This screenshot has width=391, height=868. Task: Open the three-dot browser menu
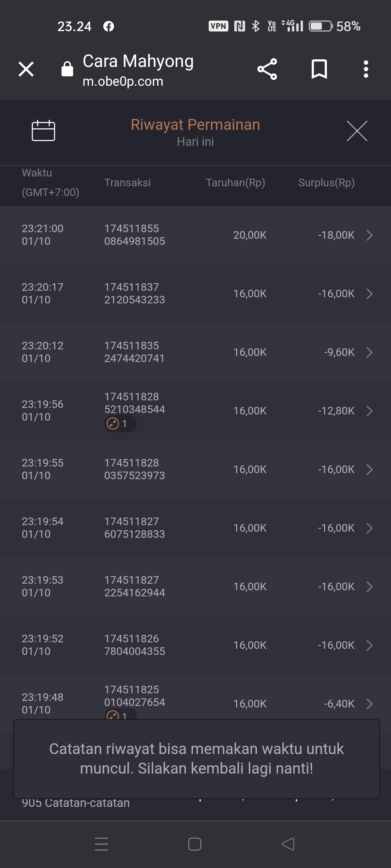point(366,69)
